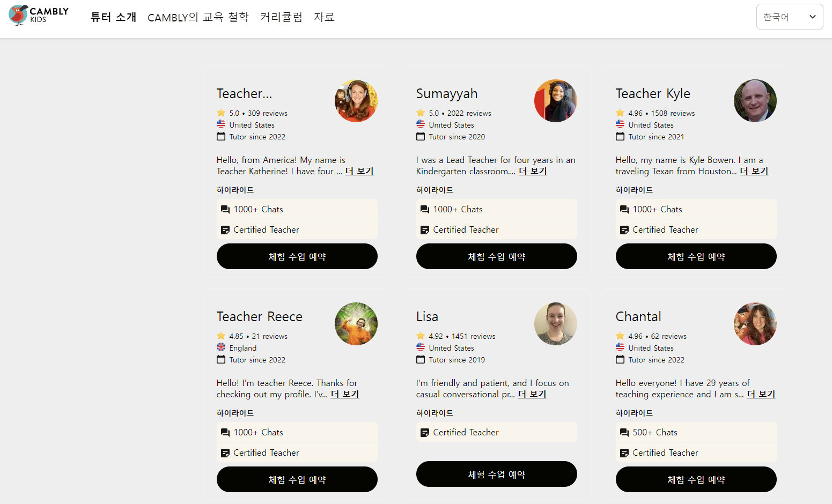Click the 체험 수업 예약 button under Teacher Reece

[297, 479]
